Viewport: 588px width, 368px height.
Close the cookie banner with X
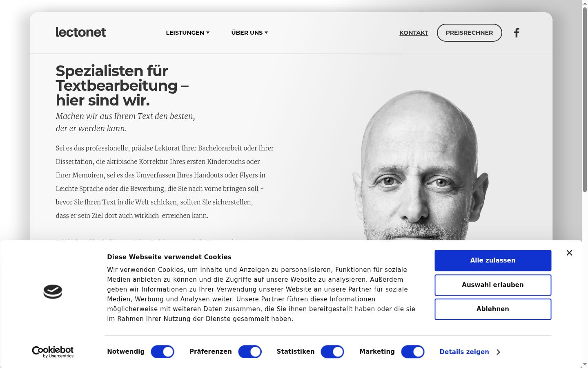coord(569,253)
